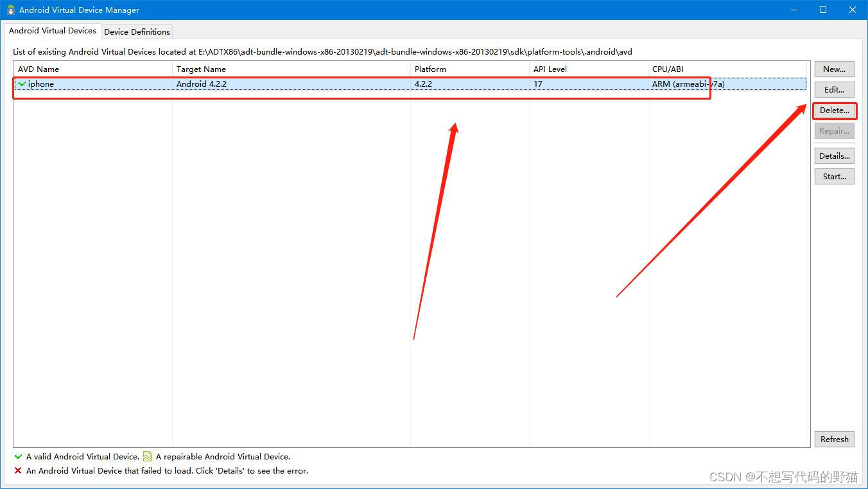The width and height of the screenshot is (868, 489).
Task: Refresh the AVD list
Action: (x=834, y=439)
